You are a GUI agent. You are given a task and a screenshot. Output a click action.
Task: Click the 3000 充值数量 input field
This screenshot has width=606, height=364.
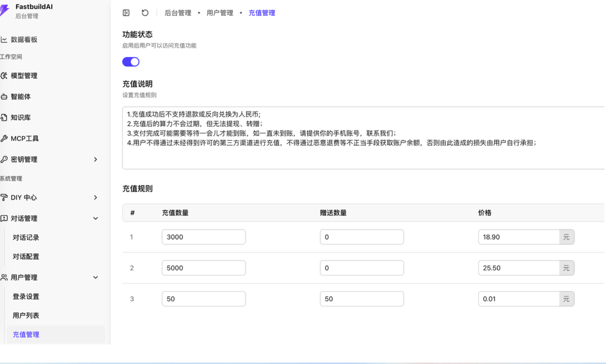203,237
